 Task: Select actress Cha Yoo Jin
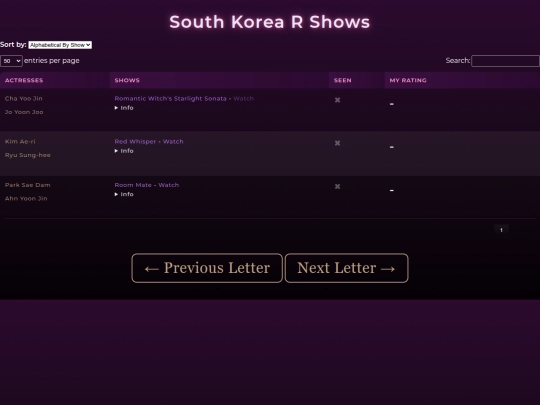(24, 98)
